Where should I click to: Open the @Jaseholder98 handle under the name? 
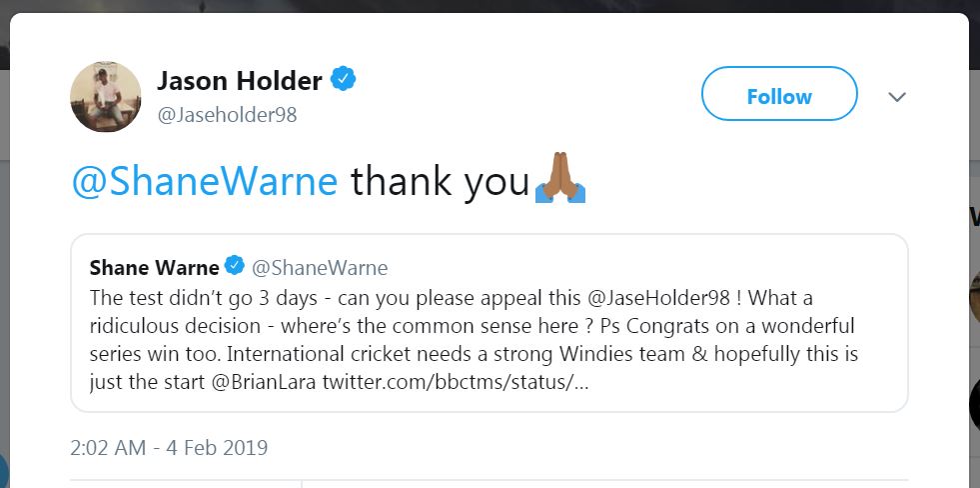[227, 115]
